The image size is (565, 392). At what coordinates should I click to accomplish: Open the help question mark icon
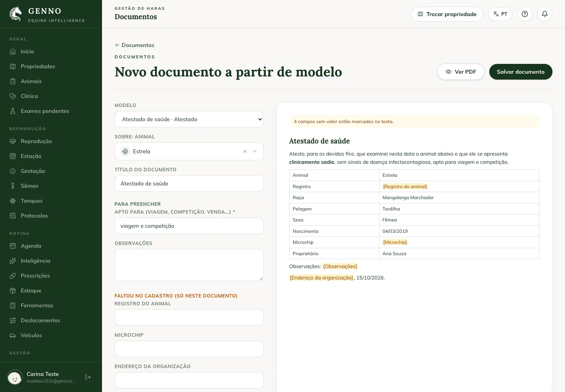tap(525, 14)
